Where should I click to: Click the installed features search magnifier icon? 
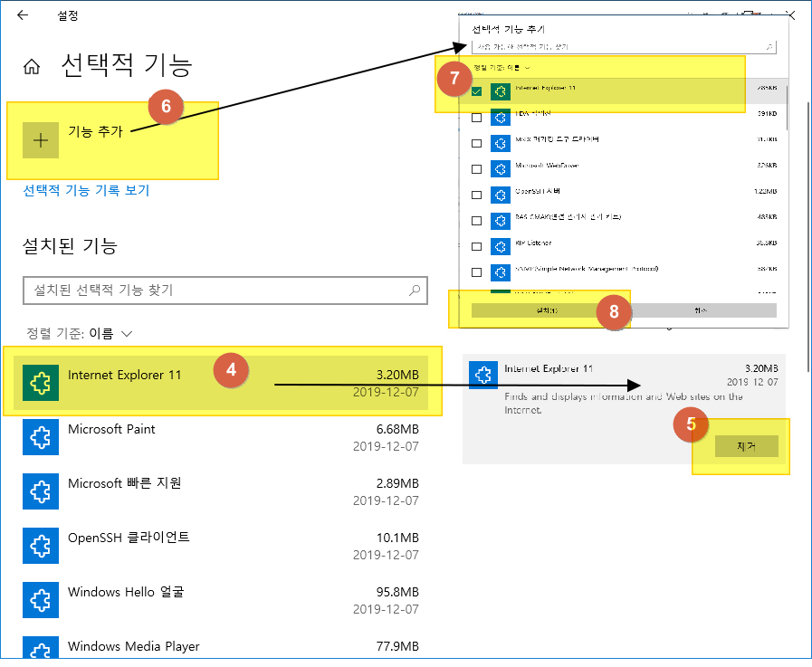click(x=415, y=290)
